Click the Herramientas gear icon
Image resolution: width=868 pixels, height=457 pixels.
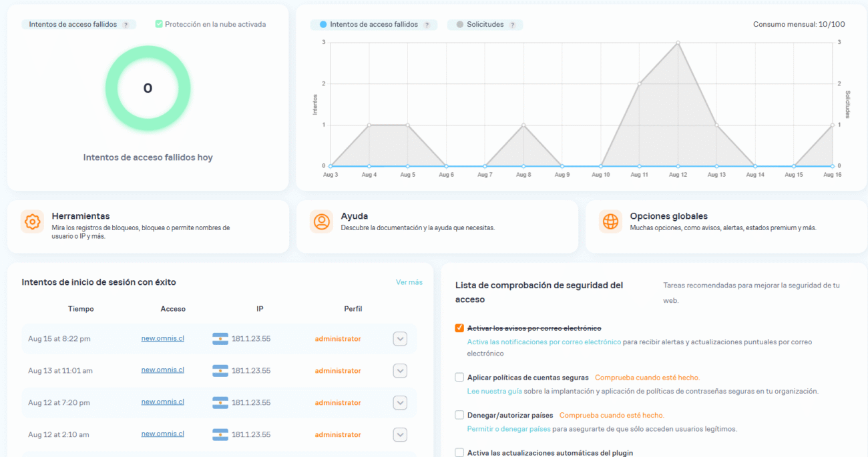32,221
